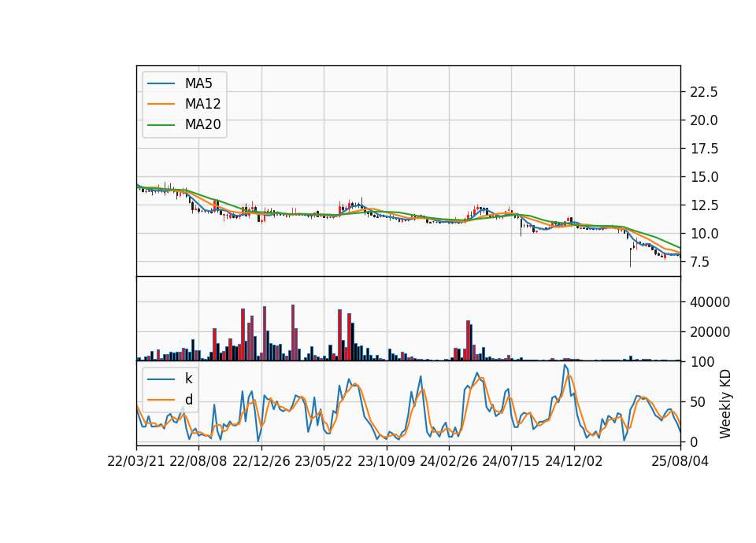The width and height of the screenshot is (756, 543).
Task: Click the 24/07/15 date label
Action: (x=511, y=461)
